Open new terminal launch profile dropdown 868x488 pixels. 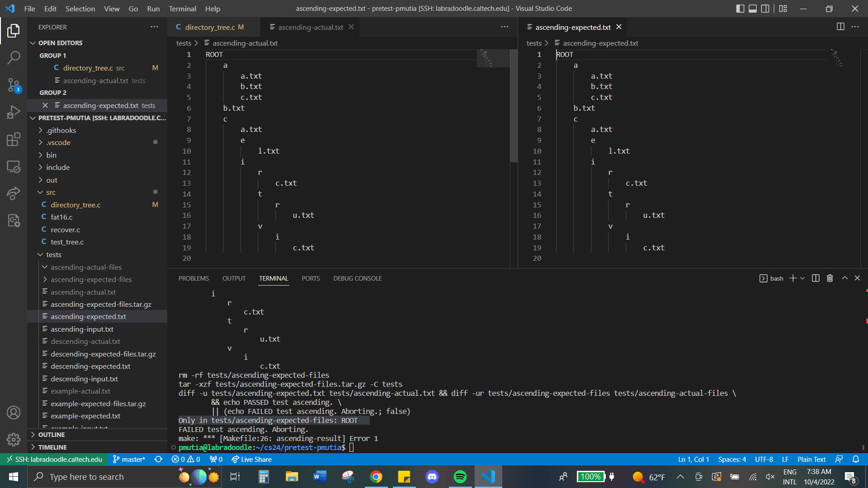pos(802,278)
